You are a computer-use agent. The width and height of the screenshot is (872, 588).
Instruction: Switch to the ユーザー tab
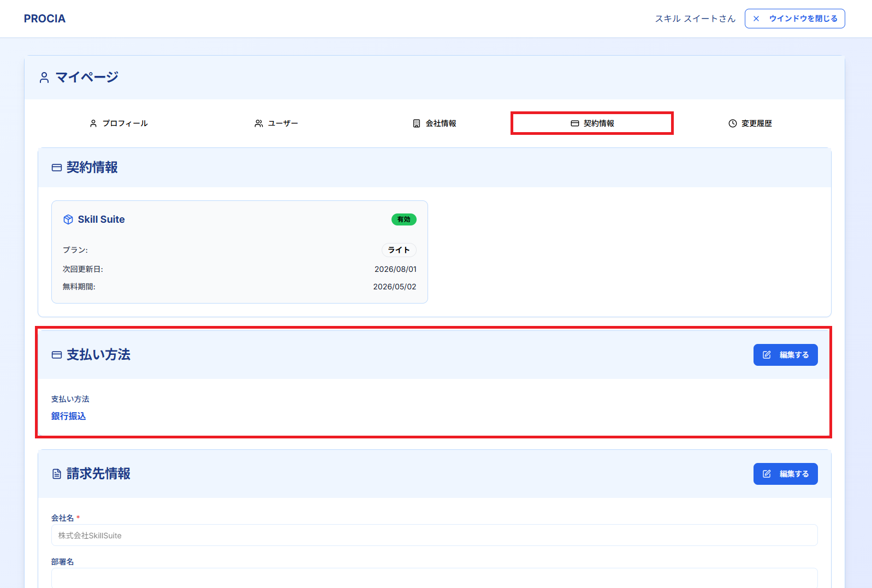point(276,123)
